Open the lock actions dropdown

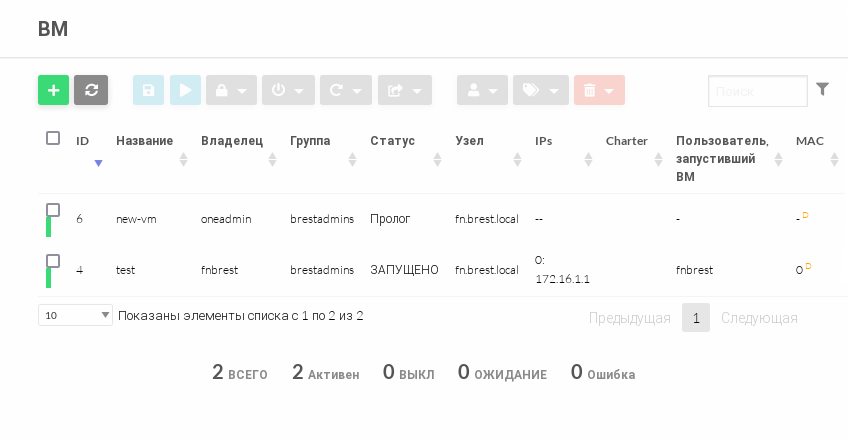coord(231,90)
